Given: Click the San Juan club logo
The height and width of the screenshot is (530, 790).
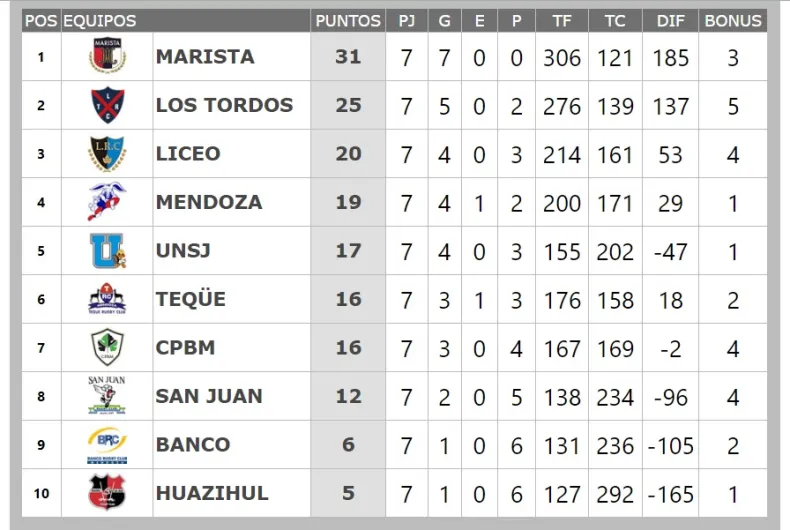Looking at the screenshot, I should (x=107, y=396).
